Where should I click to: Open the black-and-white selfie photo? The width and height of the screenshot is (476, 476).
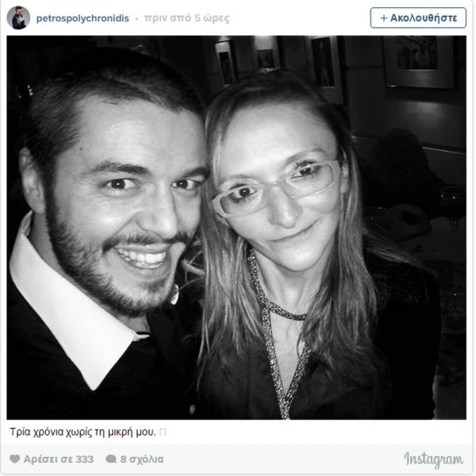[236, 228]
